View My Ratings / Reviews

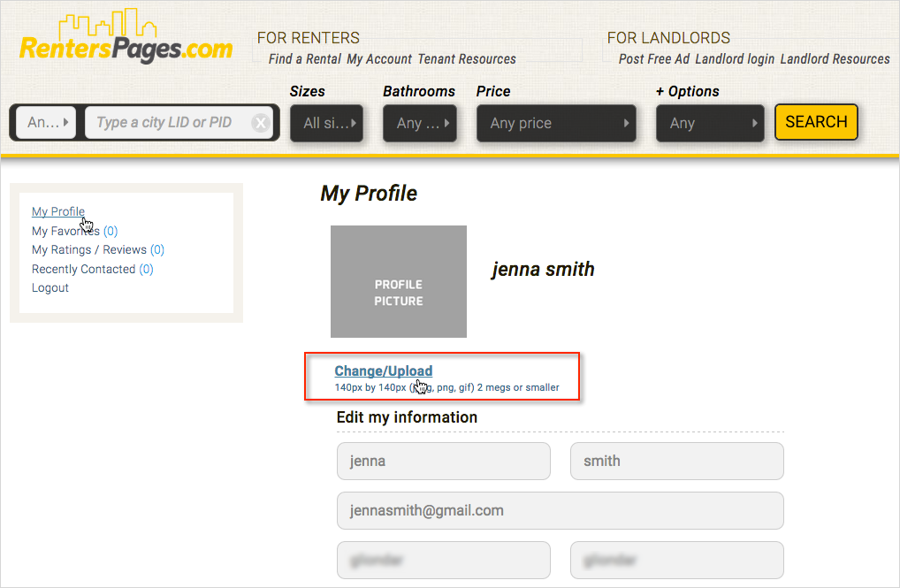(97, 249)
